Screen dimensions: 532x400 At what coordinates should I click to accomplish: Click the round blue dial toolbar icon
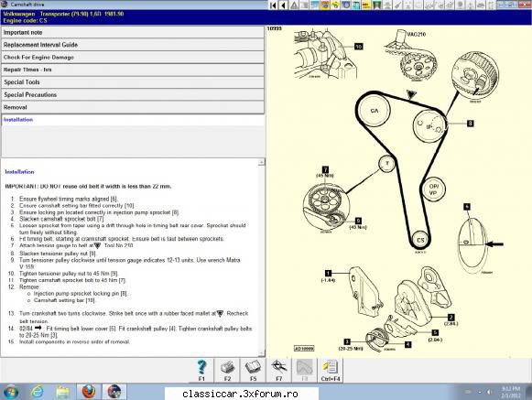point(346,5)
